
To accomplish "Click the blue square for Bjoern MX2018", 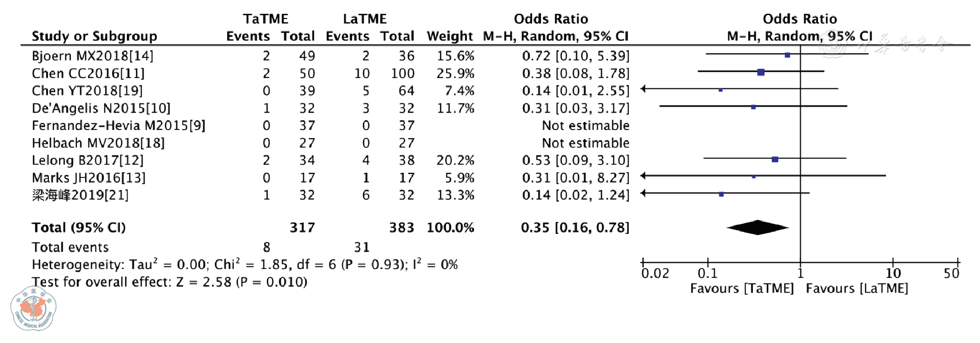I will (x=788, y=56).
